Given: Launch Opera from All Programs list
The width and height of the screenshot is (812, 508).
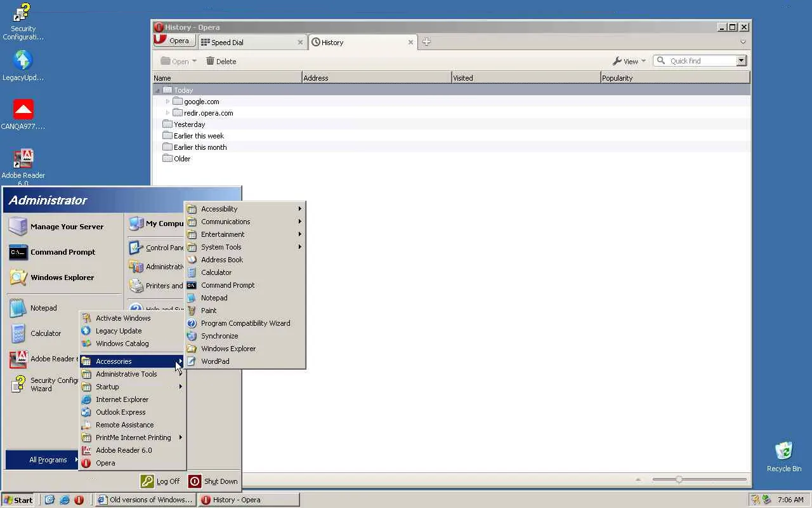Looking at the screenshot, I should coord(133,463).
